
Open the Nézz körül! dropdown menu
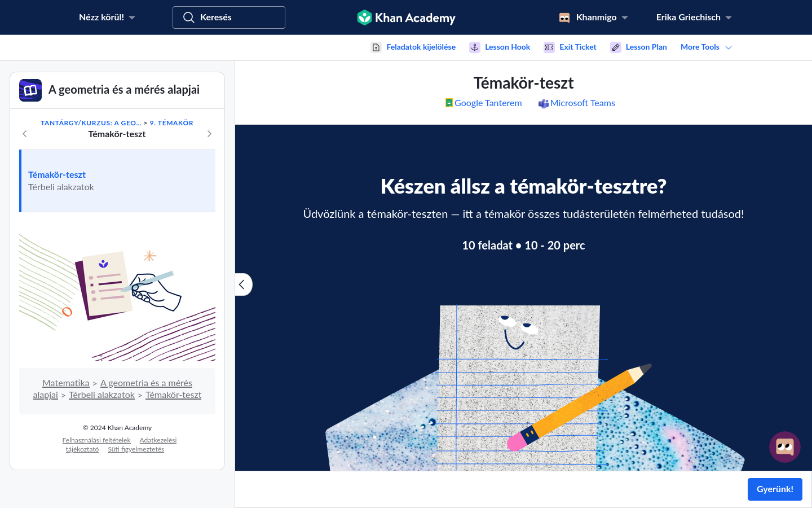pyautogui.click(x=107, y=17)
